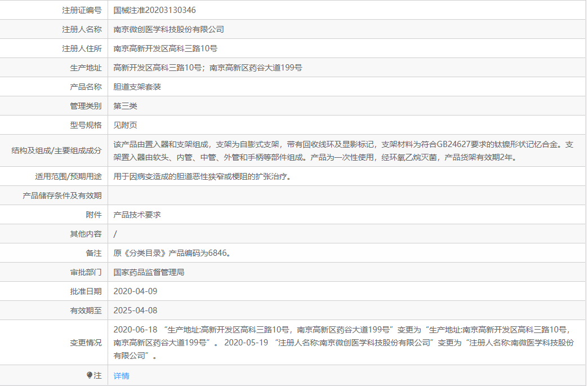
Task: Select intended use text 用于因病变造成的胆道恶性狭窄
Action: pyautogui.click(x=203, y=176)
